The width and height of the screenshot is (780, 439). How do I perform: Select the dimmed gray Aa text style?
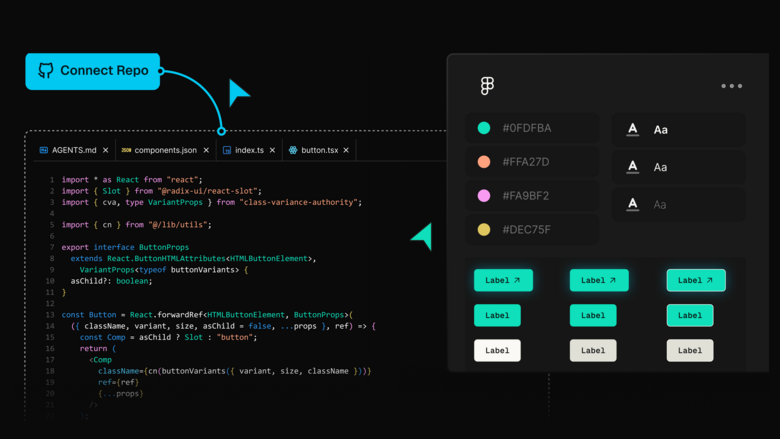click(660, 205)
